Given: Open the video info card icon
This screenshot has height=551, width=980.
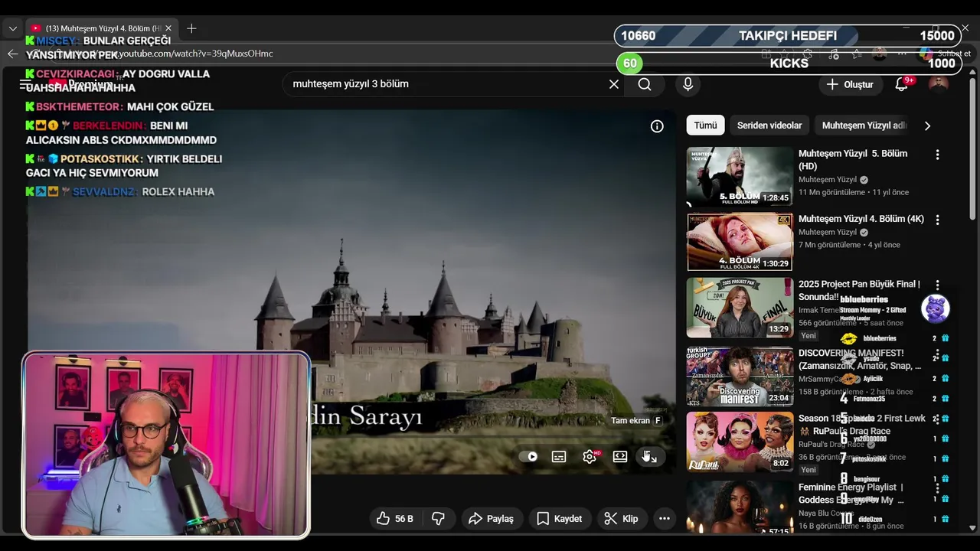Looking at the screenshot, I should (657, 126).
